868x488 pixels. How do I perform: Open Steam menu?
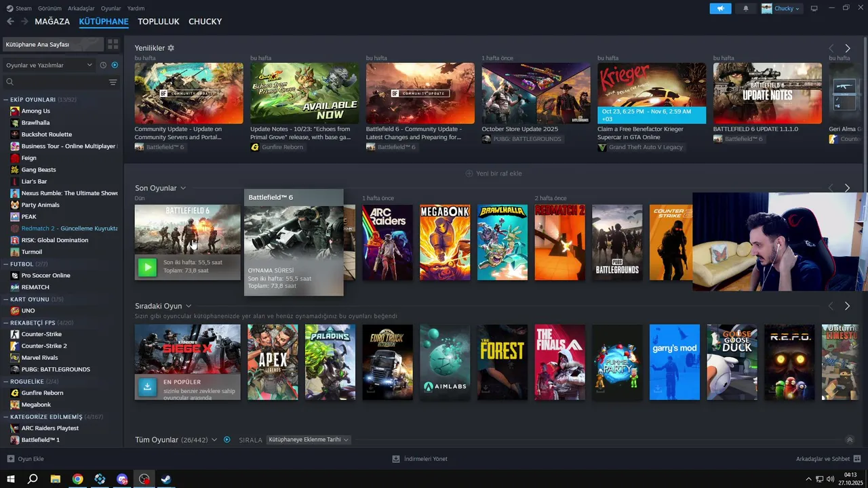[20, 8]
